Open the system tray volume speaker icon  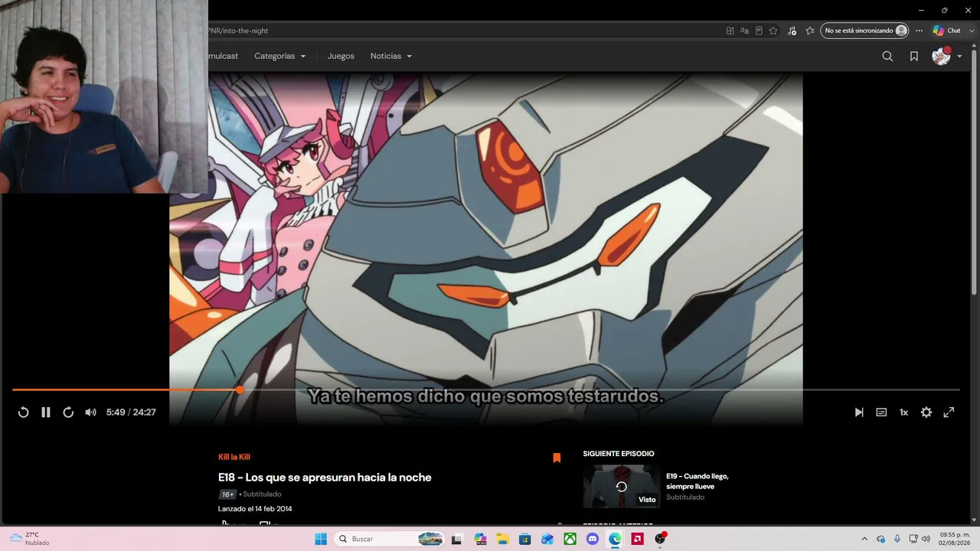click(926, 539)
